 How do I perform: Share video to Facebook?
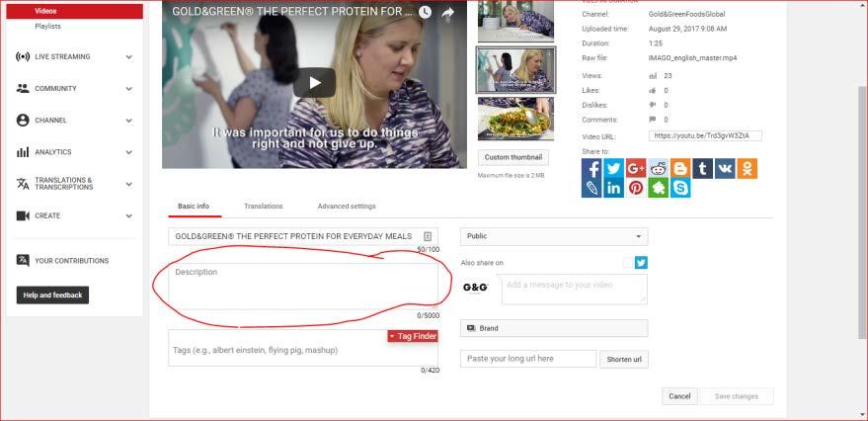tap(592, 168)
